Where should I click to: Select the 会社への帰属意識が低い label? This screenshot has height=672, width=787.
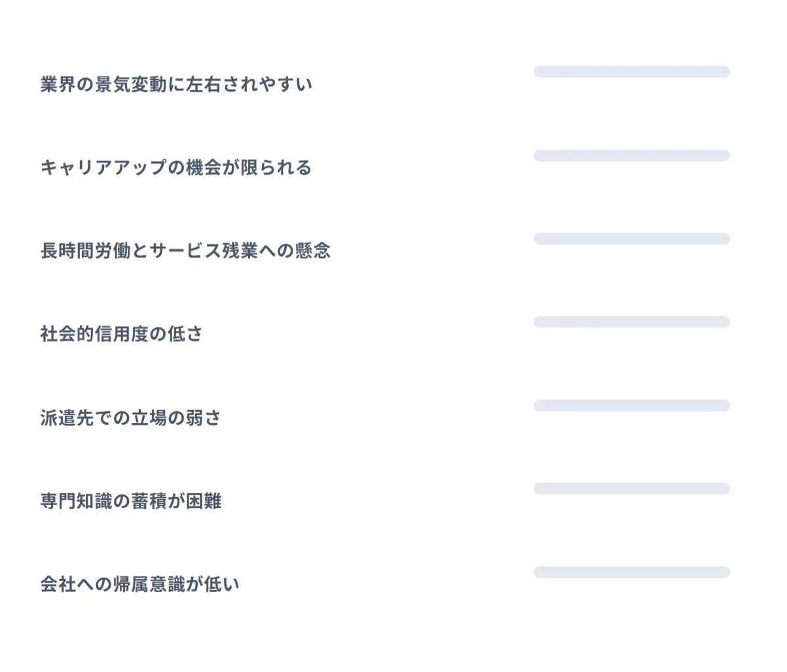pyautogui.click(x=139, y=584)
